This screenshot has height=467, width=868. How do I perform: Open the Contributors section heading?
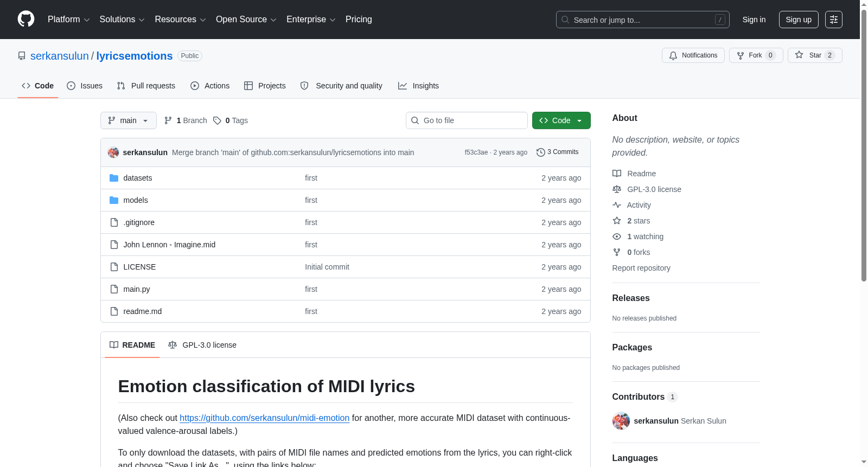point(639,397)
